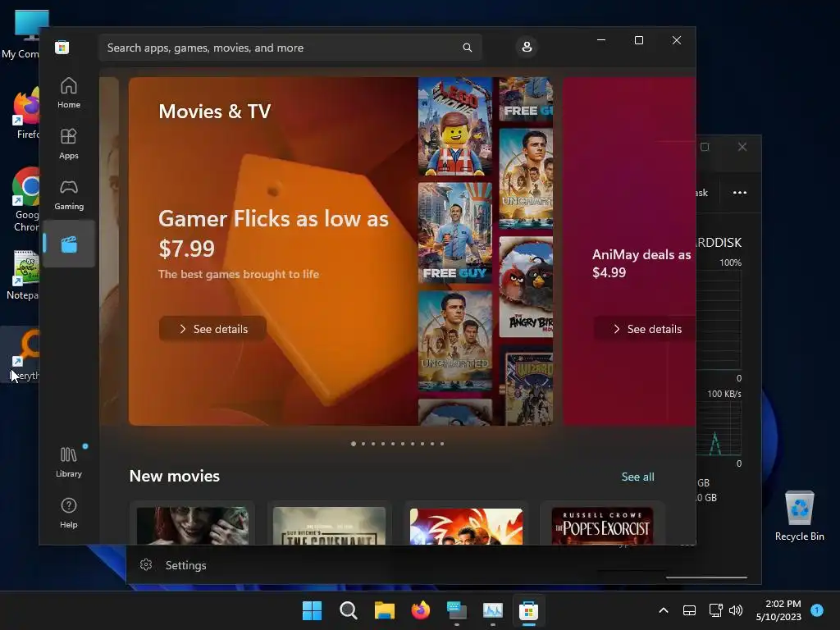
Task: Open the user account profile icon
Action: tap(527, 47)
